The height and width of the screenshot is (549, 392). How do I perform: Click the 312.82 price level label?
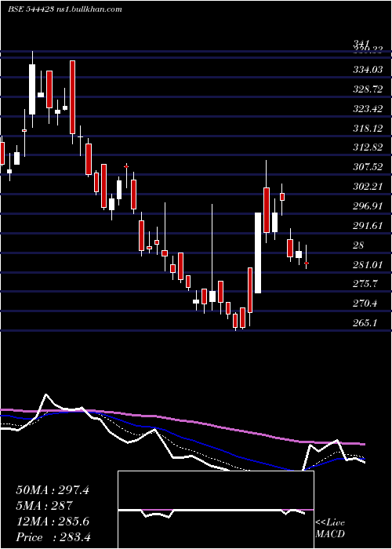coord(368,147)
